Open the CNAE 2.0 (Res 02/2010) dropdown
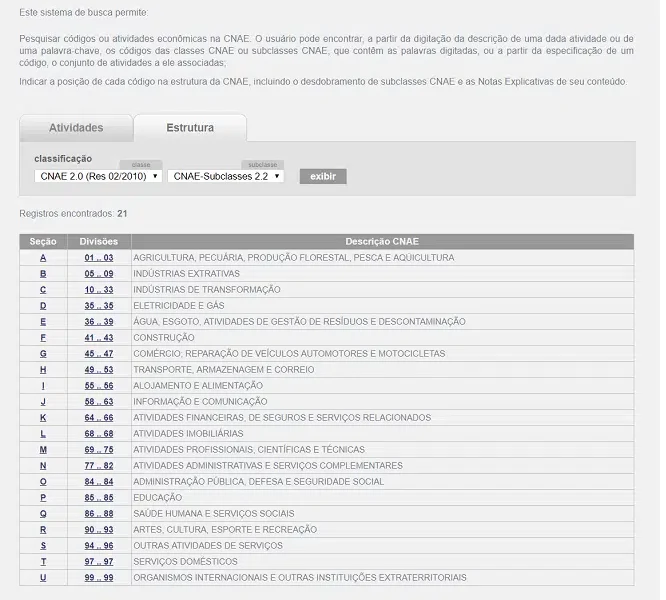This screenshot has width=666, height=600. [98, 176]
